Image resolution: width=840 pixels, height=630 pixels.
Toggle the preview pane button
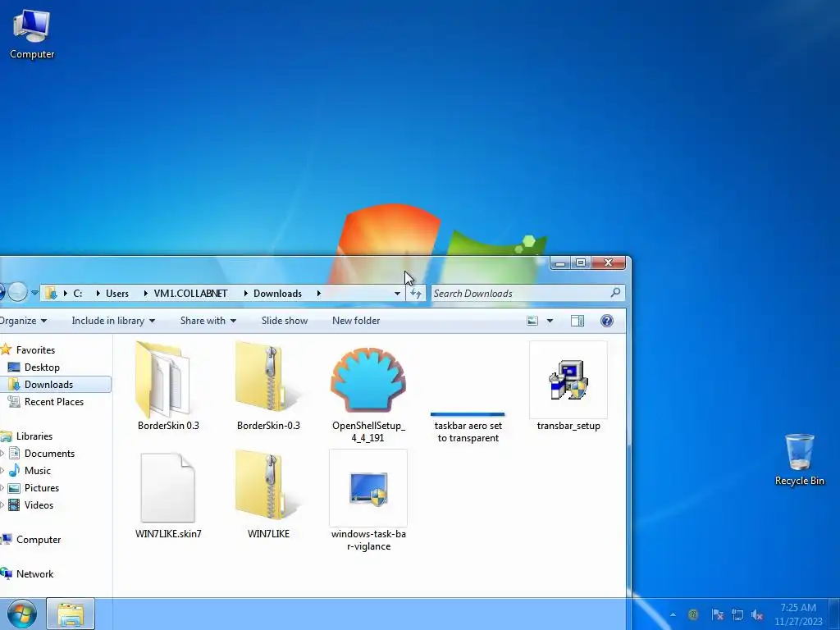[x=577, y=321]
